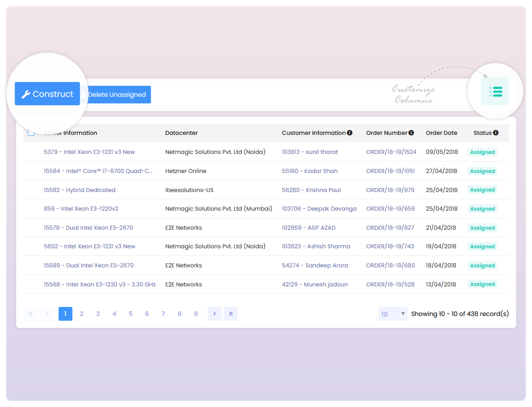Go to page 2 in pagination
The width and height of the screenshot is (532, 407).
(81, 314)
